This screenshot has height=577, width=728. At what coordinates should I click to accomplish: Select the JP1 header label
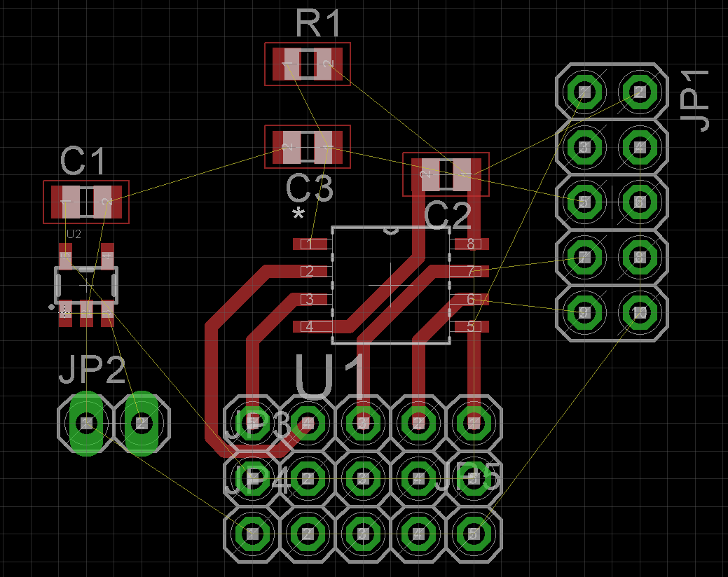click(694, 101)
